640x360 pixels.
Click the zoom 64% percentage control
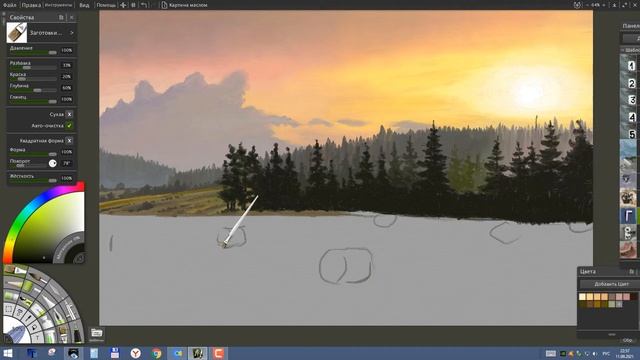[596, 5]
